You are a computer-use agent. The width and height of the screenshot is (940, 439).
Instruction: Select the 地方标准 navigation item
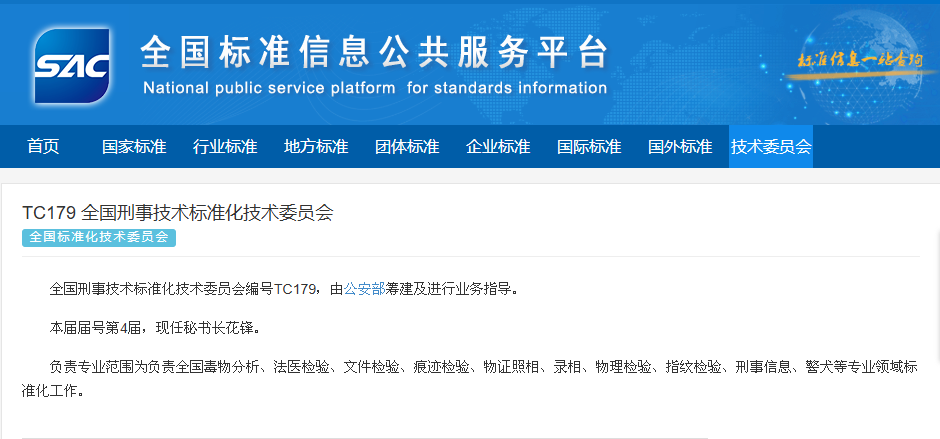(x=316, y=146)
